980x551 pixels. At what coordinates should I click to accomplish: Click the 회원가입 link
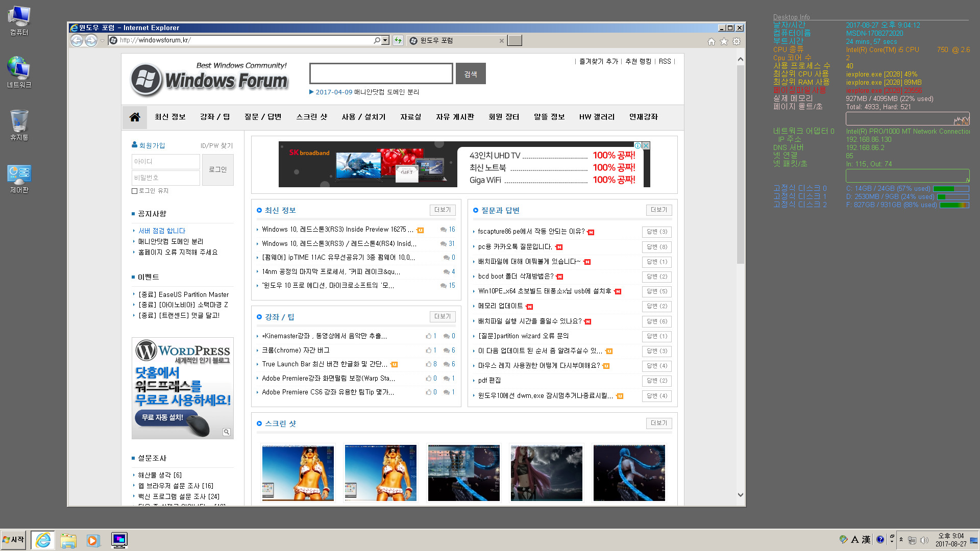152,145
